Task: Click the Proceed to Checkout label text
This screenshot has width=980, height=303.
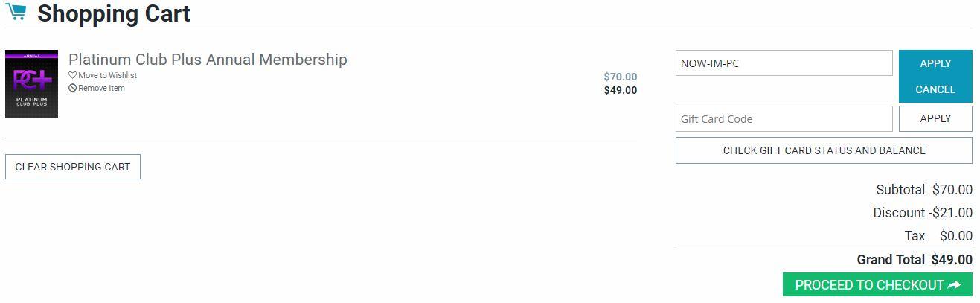Action: tap(869, 285)
